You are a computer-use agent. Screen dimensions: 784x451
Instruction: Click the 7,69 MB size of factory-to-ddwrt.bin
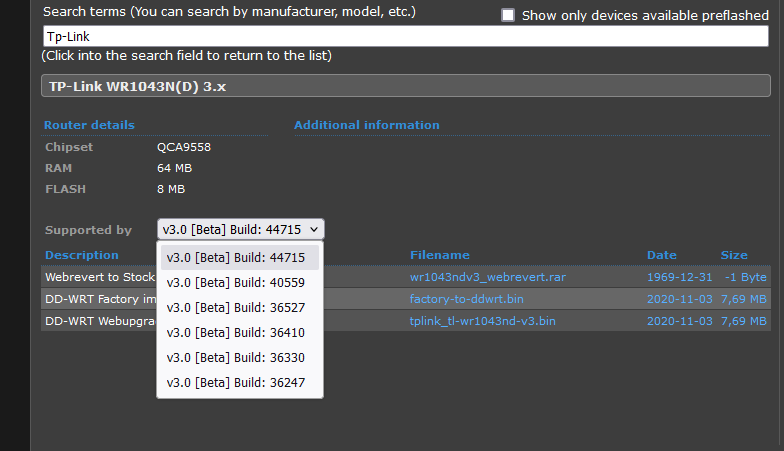(x=744, y=299)
